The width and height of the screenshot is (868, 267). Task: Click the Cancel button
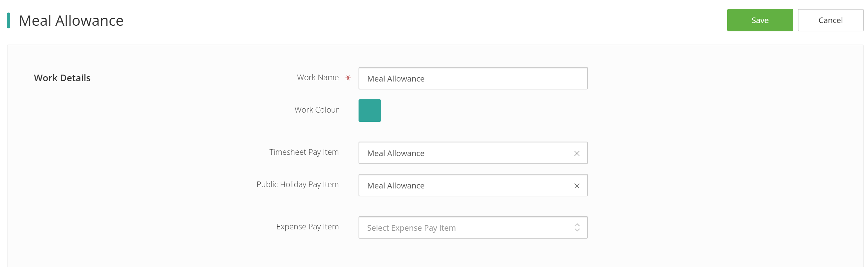pyautogui.click(x=830, y=20)
